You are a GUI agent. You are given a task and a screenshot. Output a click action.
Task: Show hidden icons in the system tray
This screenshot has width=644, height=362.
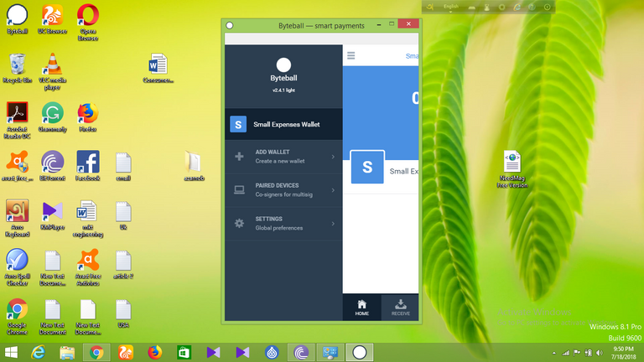pos(554,353)
